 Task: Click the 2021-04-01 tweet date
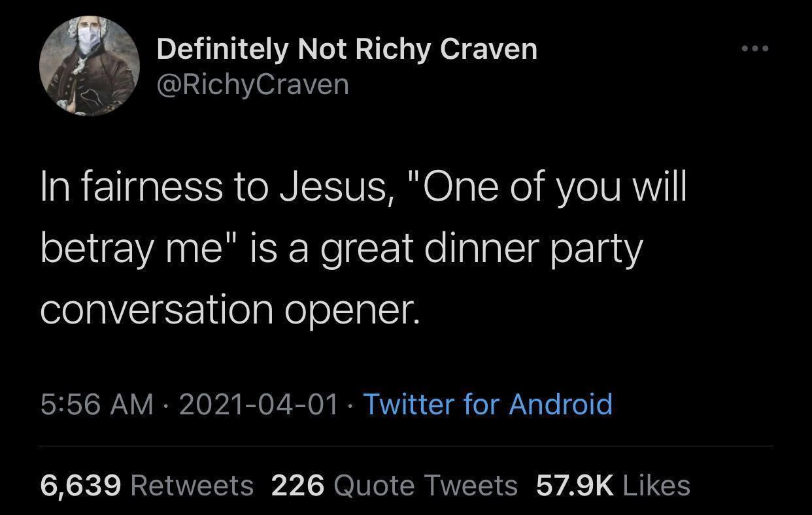pos(258,403)
